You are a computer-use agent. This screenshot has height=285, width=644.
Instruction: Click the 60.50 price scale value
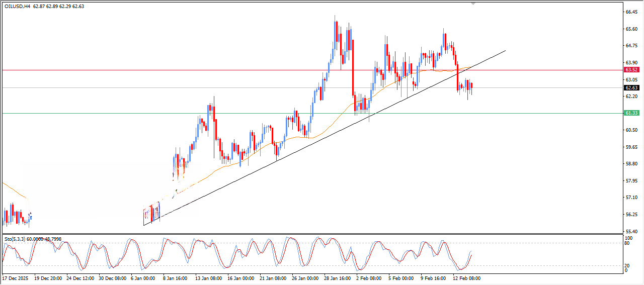click(631, 130)
